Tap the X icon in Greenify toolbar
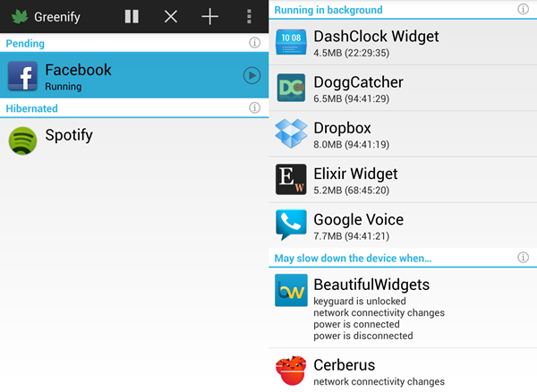This screenshot has width=537, height=392. click(x=171, y=16)
